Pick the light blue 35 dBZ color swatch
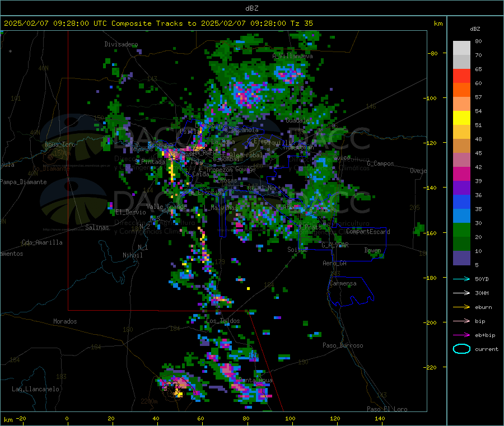Image resolution: width=504 pixels, height=426 pixels. [x=461, y=216]
